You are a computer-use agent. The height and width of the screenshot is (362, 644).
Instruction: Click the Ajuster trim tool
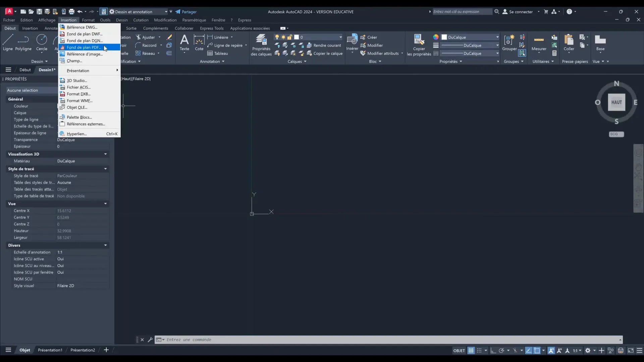point(145,37)
